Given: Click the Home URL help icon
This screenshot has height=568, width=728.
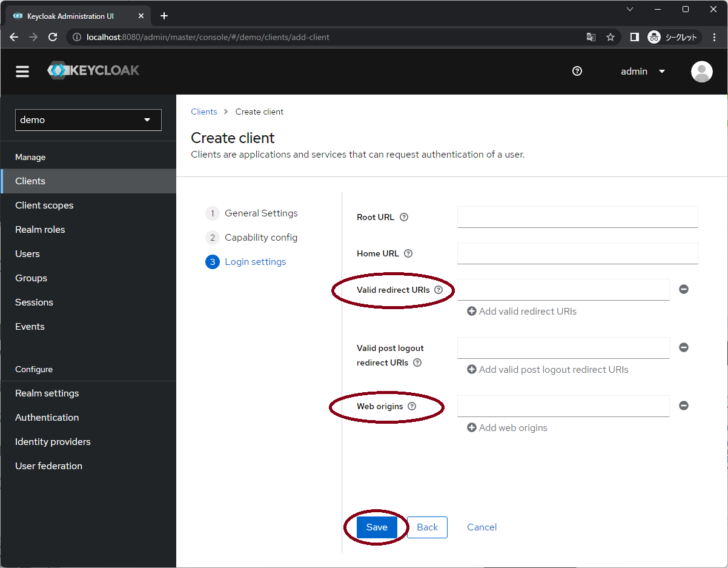Looking at the screenshot, I should pyautogui.click(x=408, y=253).
